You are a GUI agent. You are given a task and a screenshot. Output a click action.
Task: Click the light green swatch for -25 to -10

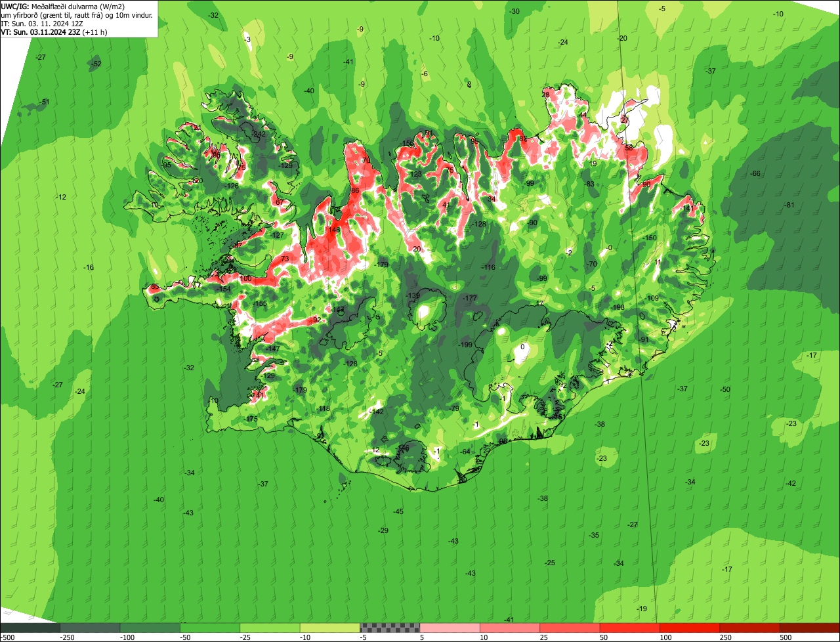click(270, 628)
